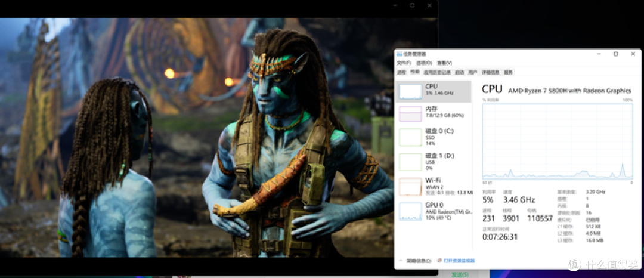Image resolution: width=644 pixels, height=278 pixels.
Task: Click the 5% utilization value under 利用率
Action: [x=488, y=200]
